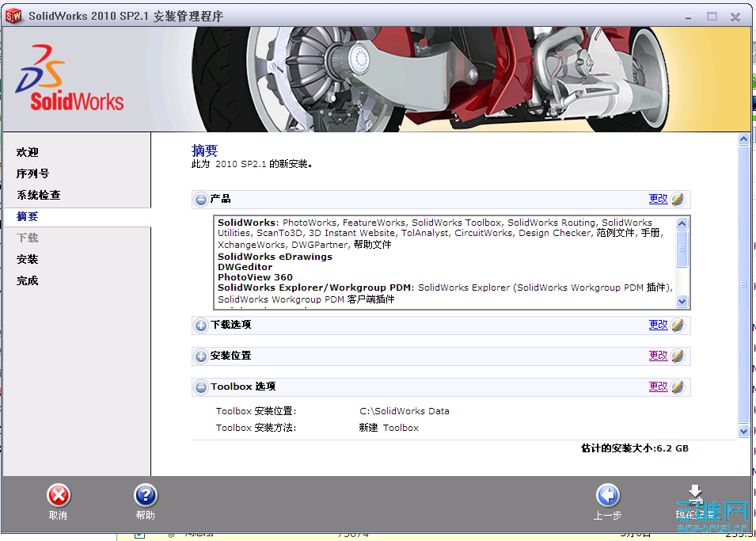The height and width of the screenshot is (541, 756).
Task: Click 更改 link for 产品
Action: click(x=658, y=198)
